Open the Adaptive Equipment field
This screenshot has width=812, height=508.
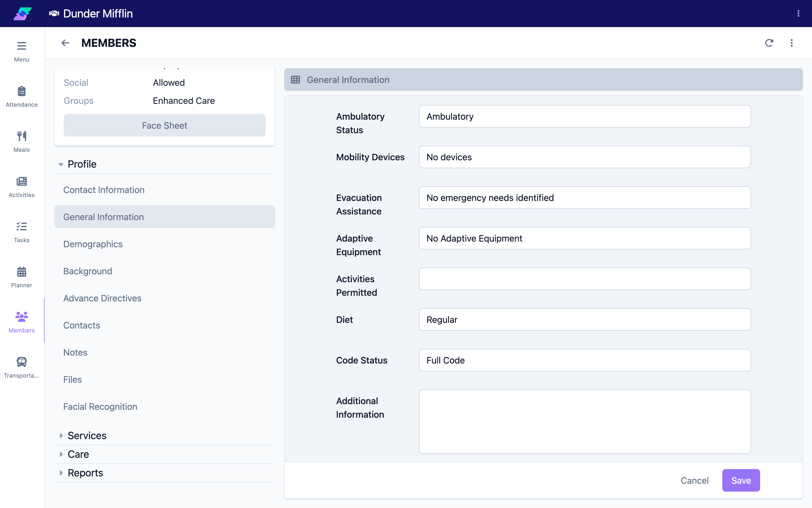click(x=585, y=238)
